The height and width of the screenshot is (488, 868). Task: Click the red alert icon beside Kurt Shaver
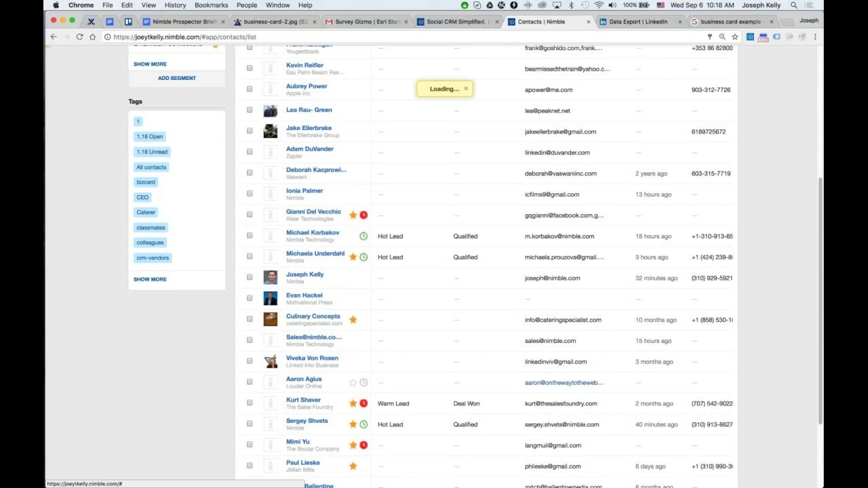click(363, 403)
